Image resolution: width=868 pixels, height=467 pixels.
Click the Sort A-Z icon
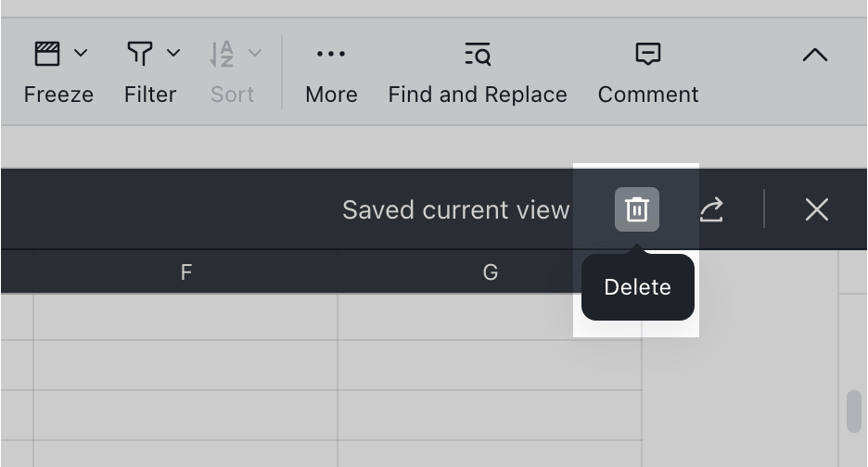point(221,54)
